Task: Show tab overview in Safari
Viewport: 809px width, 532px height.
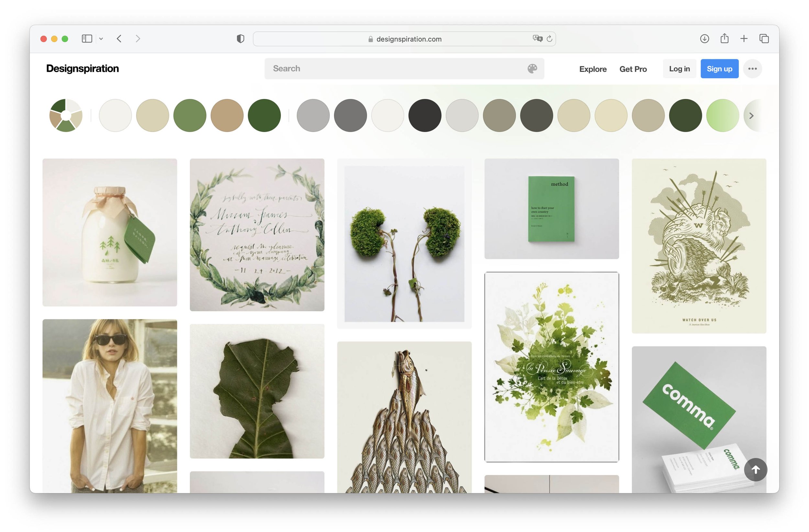Action: 764,39
